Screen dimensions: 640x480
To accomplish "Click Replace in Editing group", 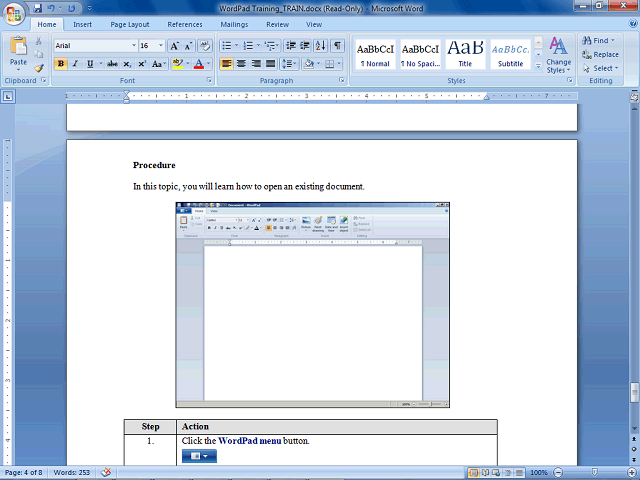I will [600, 54].
